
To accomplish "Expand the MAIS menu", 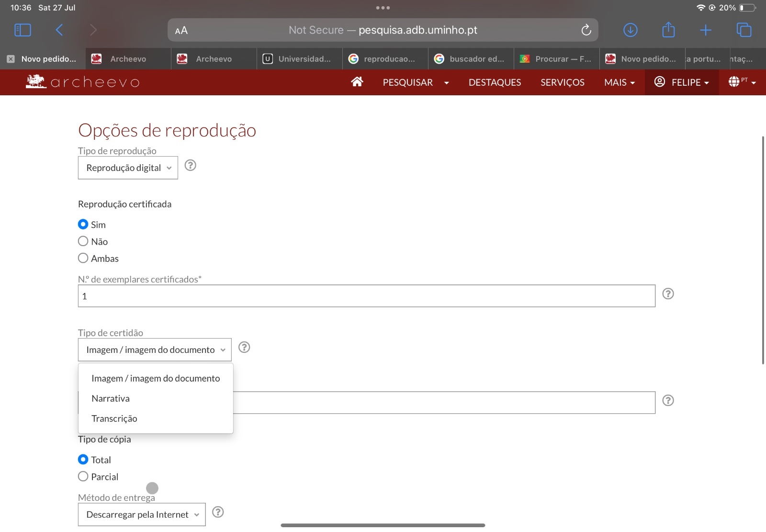I will pyautogui.click(x=620, y=82).
